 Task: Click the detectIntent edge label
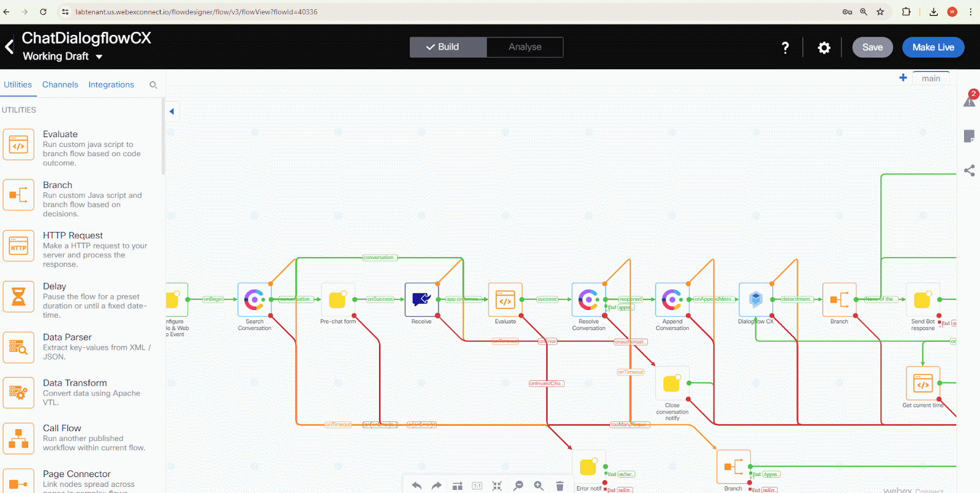click(x=797, y=299)
